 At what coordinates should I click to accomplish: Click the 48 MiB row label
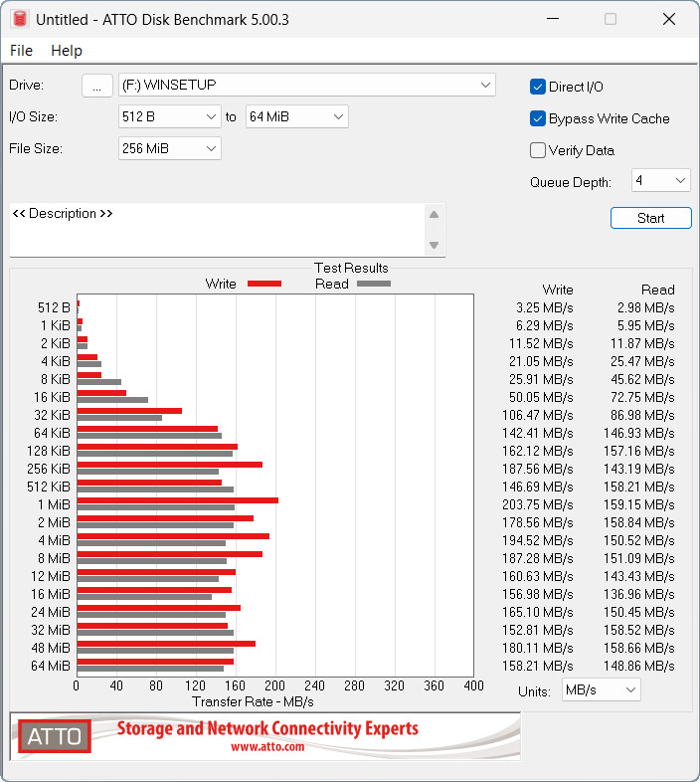(x=51, y=648)
